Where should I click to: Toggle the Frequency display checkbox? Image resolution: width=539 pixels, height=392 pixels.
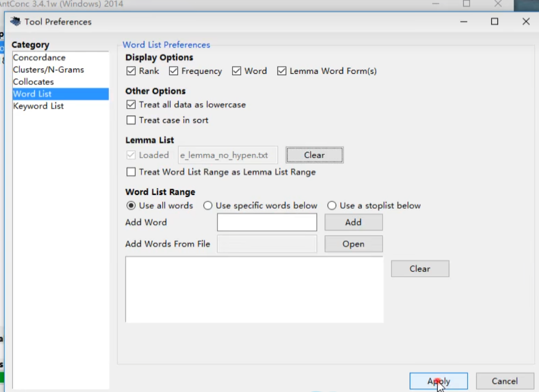click(x=174, y=71)
